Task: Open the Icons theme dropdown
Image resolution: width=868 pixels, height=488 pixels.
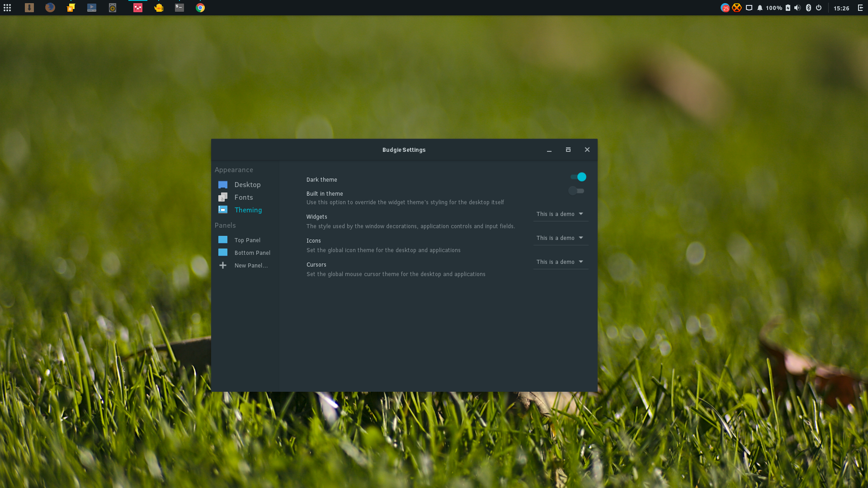Action: tap(561, 238)
